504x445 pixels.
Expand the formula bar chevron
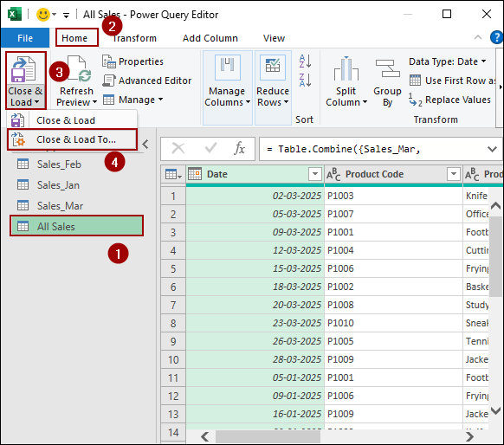click(x=492, y=149)
